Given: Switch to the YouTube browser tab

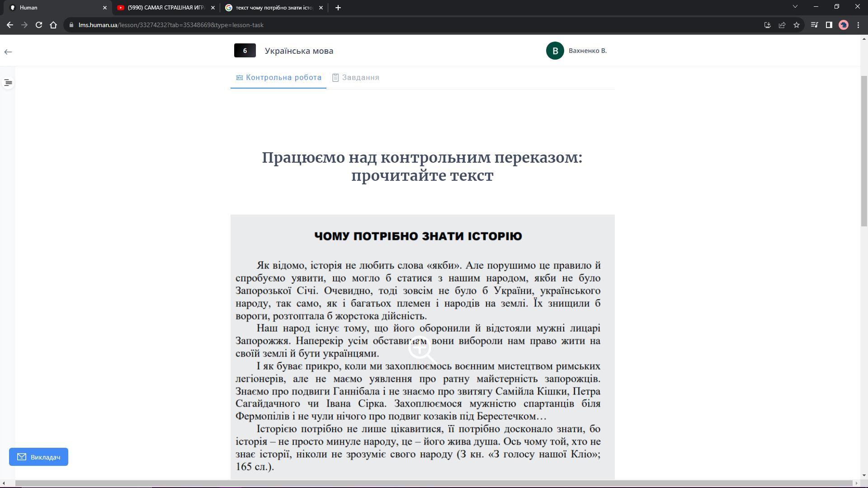Looking at the screenshot, I should [165, 8].
